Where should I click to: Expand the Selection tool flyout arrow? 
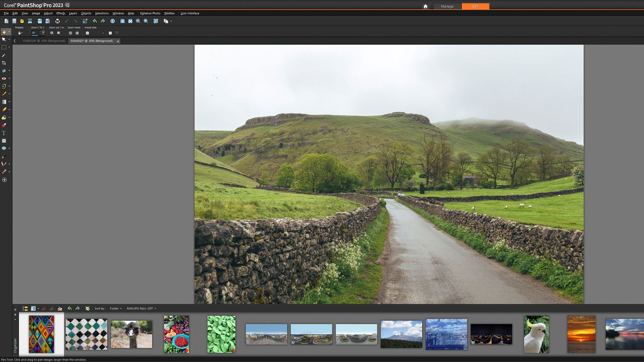(9, 47)
